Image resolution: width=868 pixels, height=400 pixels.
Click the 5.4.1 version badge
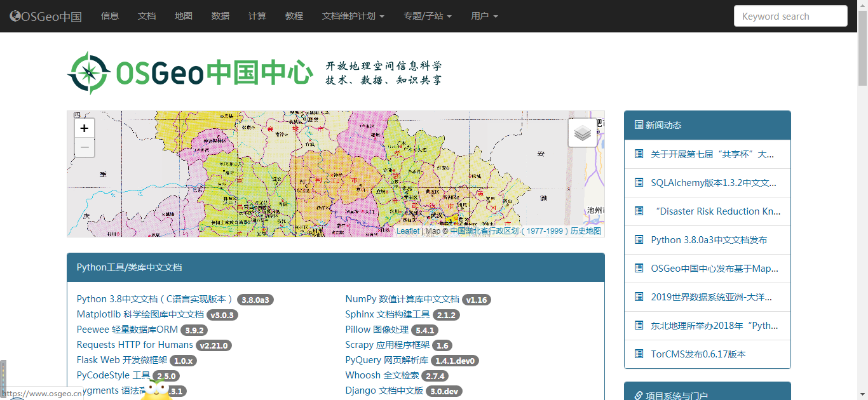coord(424,330)
